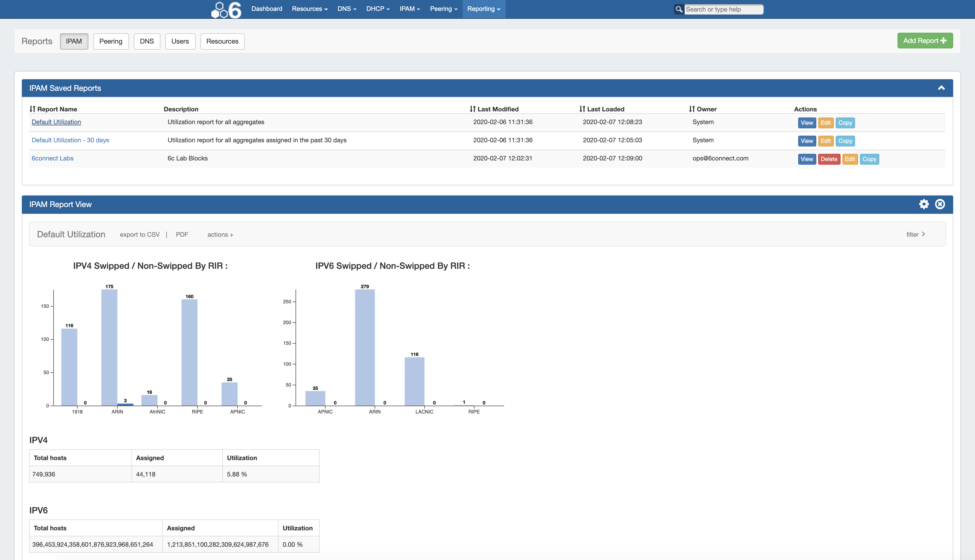The width and height of the screenshot is (975, 560).
Task: Expand the actions + menu
Action: tap(220, 235)
